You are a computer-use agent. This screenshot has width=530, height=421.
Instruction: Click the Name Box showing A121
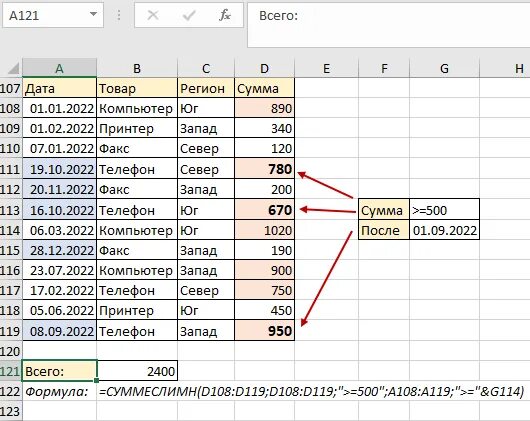point(52,15)
